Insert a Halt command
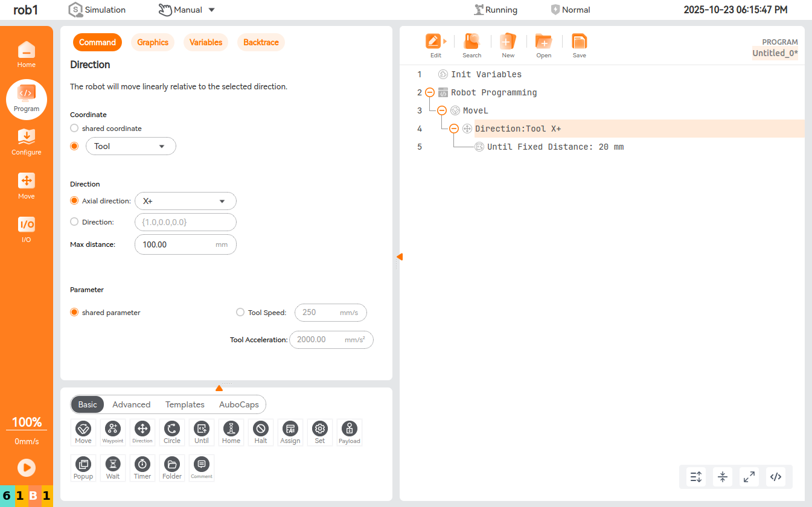Image resolution: width=812 pixels, height=507 pixels. [x=261, y=432]
